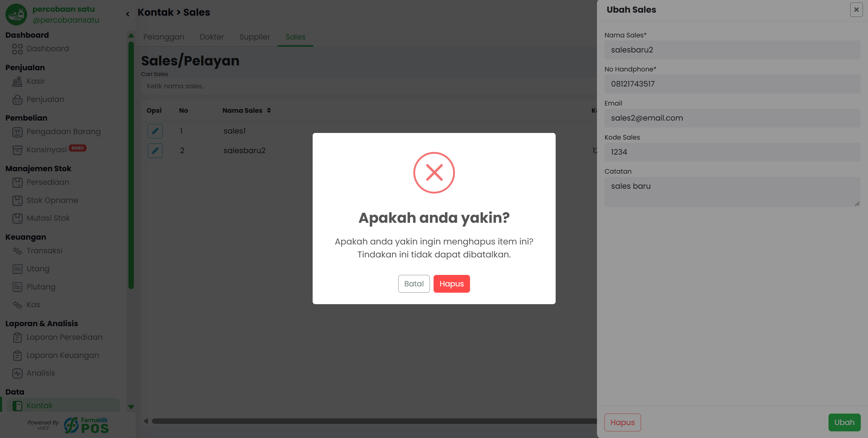868x438 pixels.
Task: Click the Catatan textarea
Action: click(732, 192)
